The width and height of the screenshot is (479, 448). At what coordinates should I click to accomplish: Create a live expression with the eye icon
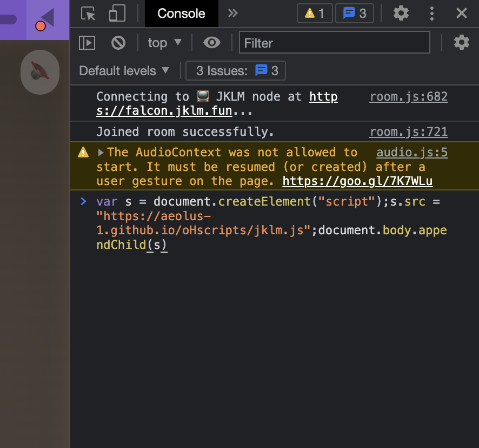click(x=211, y=42)
